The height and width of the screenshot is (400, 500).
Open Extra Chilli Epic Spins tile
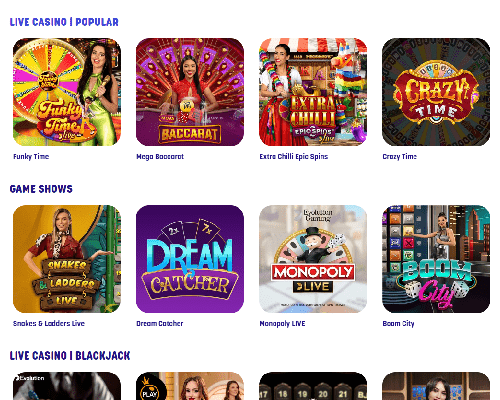click(313, 92)
